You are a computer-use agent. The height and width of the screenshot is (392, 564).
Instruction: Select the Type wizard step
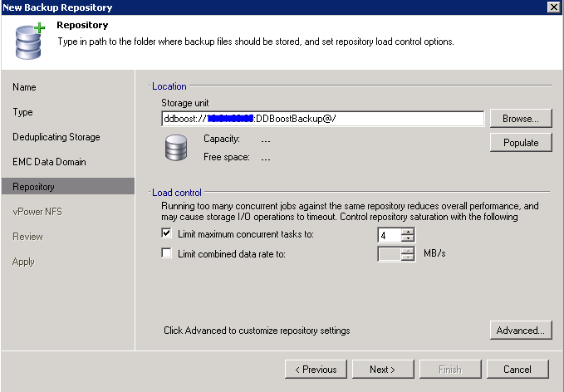click(23, 112)
